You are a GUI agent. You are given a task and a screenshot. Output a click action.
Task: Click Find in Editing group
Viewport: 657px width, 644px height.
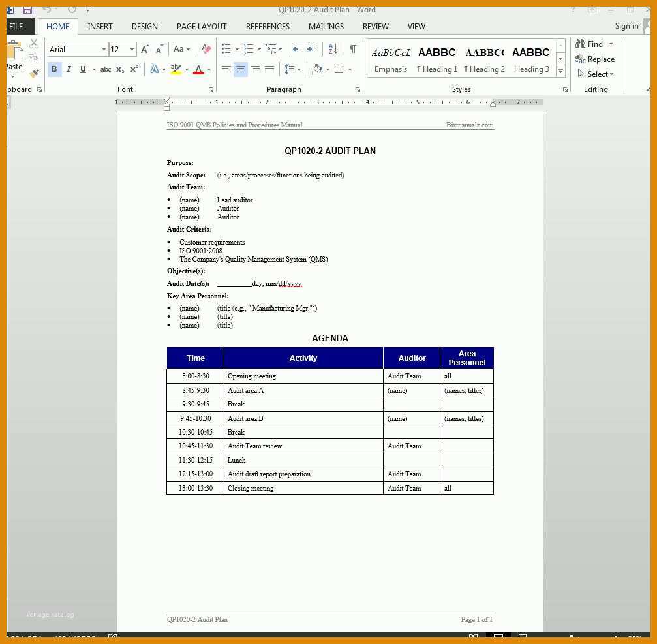pos(594,44)
